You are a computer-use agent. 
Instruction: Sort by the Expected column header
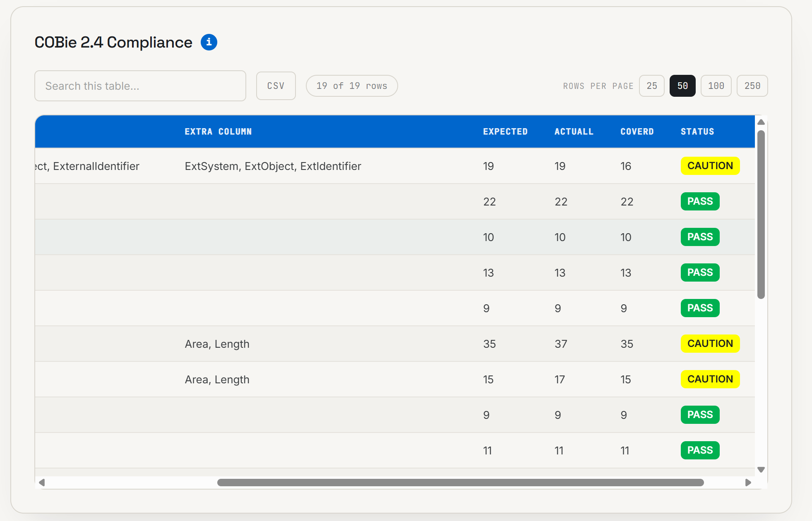coord(505,131)
